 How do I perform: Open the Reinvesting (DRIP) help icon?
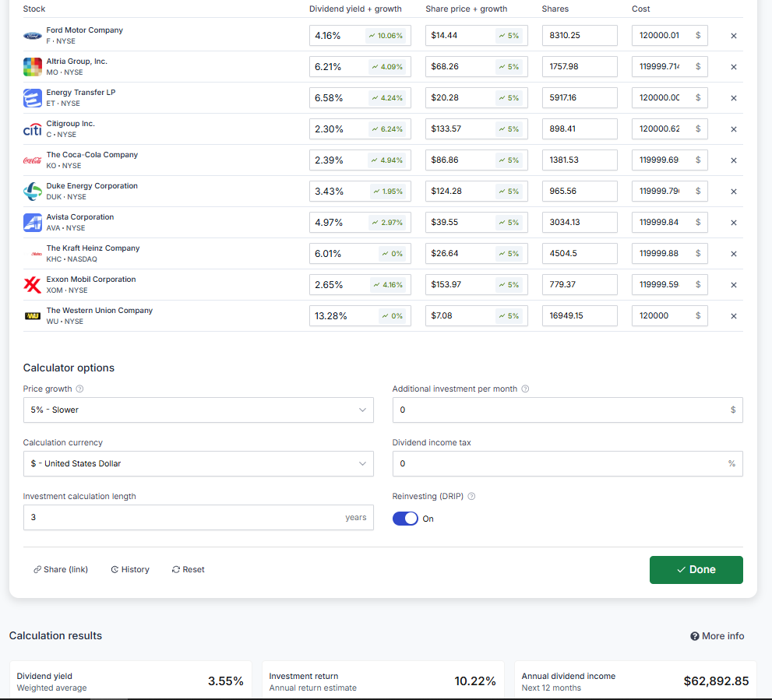[471, 496]
